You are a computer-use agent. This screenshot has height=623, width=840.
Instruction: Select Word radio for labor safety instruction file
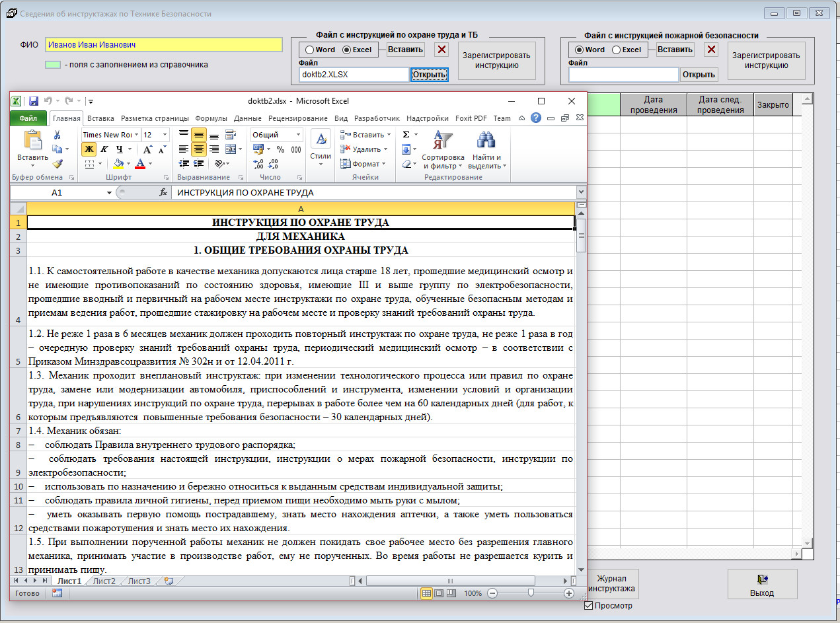(x=309, y=50)
